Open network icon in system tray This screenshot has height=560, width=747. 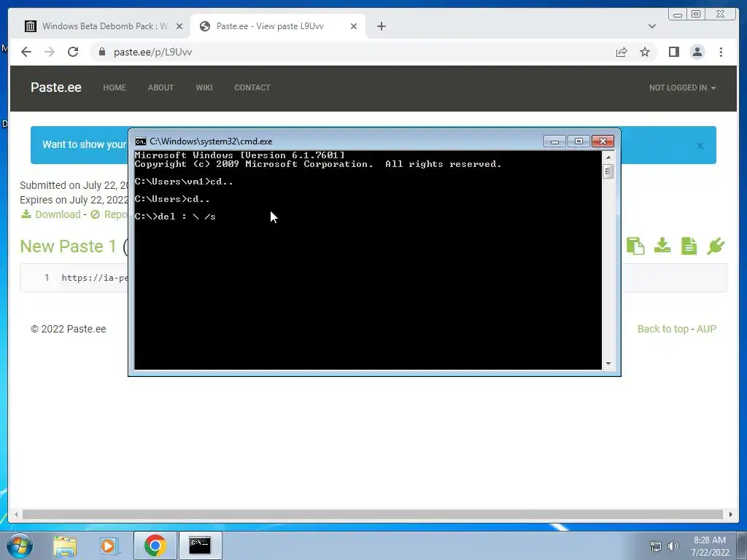pyautogui.click(x=656, y=546)
